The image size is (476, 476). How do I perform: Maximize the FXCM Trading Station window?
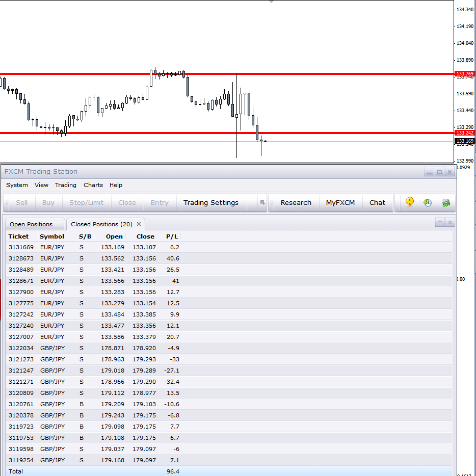pos(440,172)
